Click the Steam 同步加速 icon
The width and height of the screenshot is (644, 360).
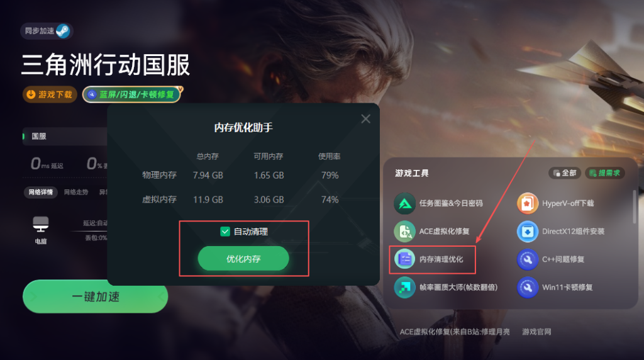(x=63, y=31)
